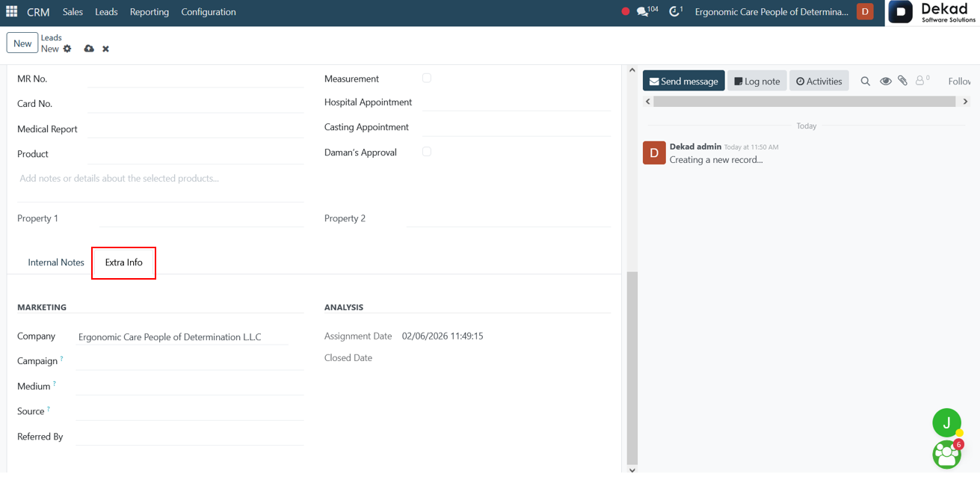Toggle the Daman's Approval checkbox
This screenshot has height=477, width=980.
(x=427, y=152)
